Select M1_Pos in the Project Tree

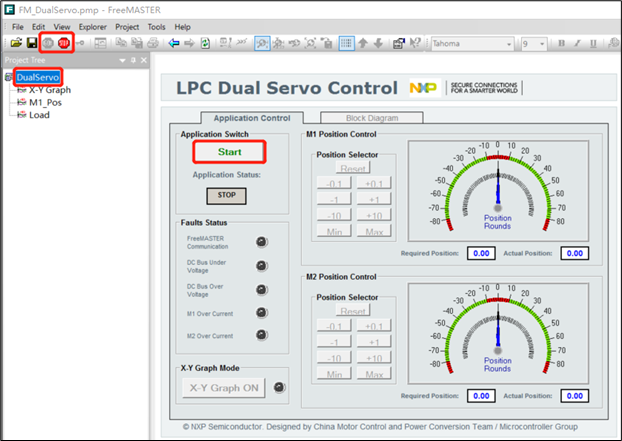(x=45, y=103)
